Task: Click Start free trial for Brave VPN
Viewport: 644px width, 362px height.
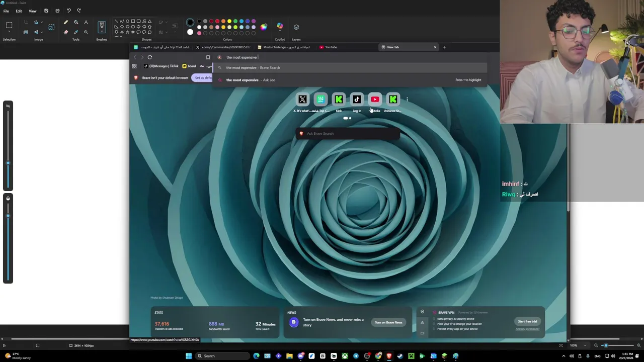Action: [x=528, y=321]
